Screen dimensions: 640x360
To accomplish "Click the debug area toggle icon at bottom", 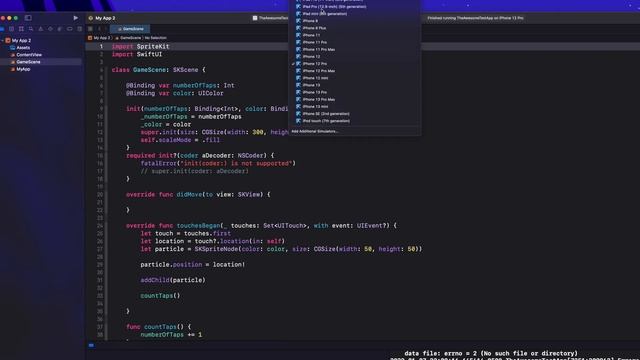I will 91,345.
